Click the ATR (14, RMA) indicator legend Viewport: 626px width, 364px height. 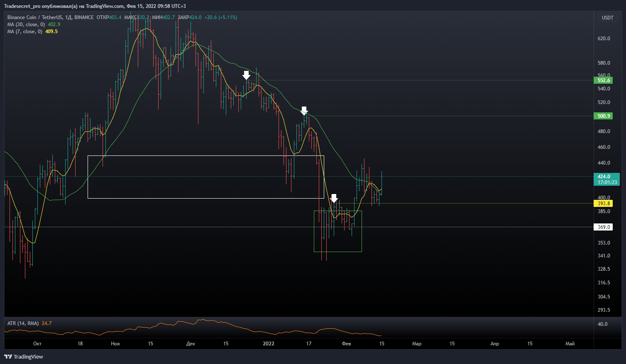tap(23, 323)
